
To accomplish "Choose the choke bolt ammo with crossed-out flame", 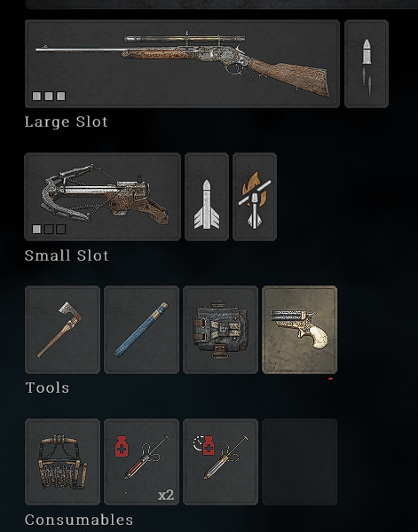I will [x=255, y=197].
